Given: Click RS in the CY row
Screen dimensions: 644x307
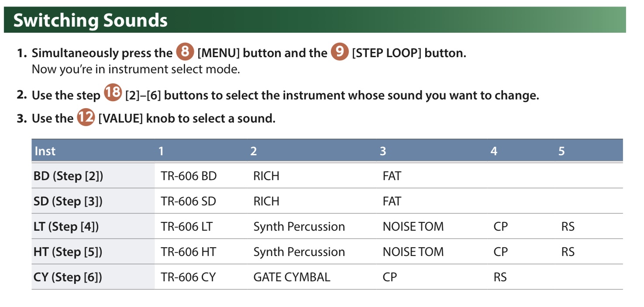Looking at the screenshot, I should click(500, 277).
